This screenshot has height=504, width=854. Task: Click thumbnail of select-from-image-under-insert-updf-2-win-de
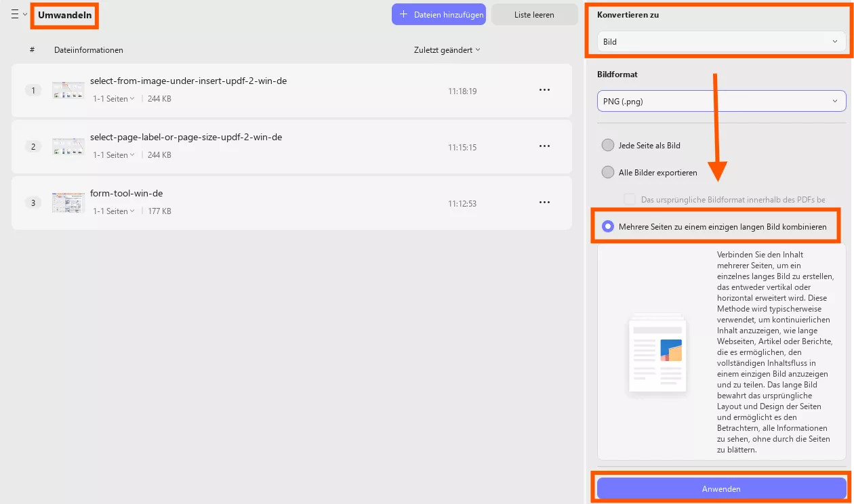tap(68, 90)
